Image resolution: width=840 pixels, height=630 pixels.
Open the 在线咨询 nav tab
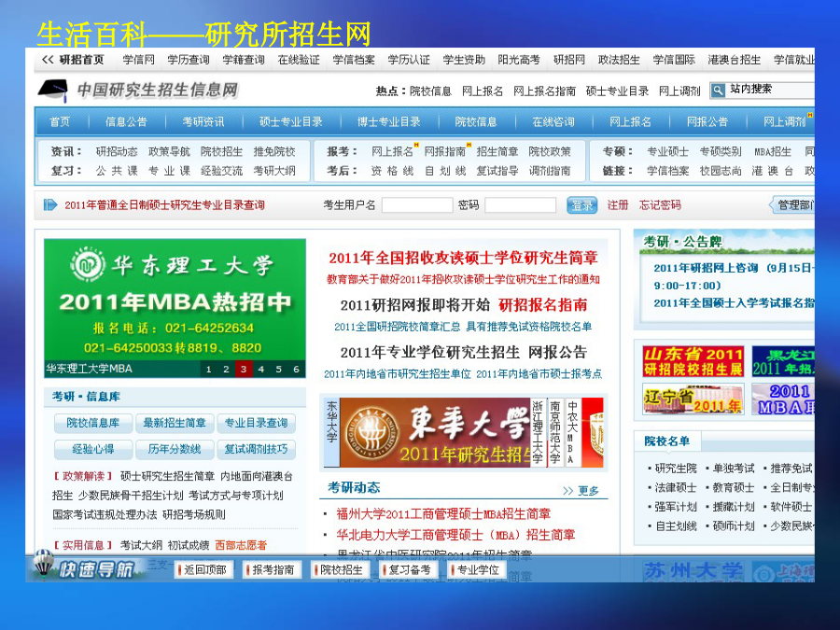pyautogui.click(x=553, y=121)
